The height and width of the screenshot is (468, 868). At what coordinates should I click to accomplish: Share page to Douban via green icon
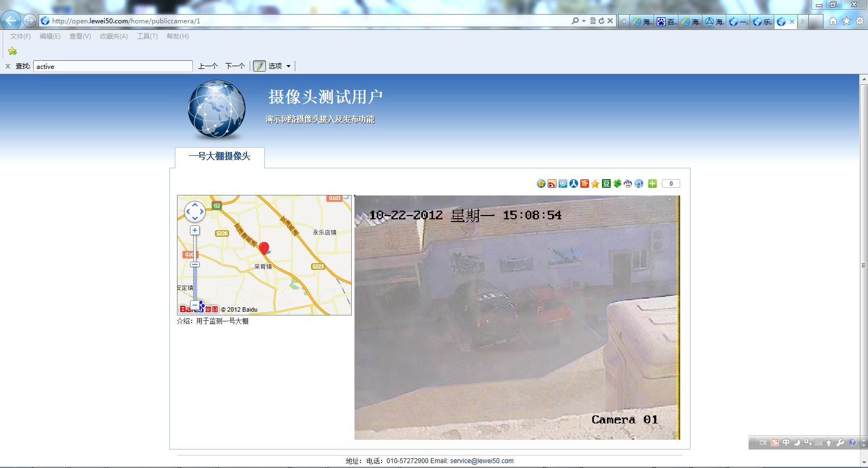pyautogui.click(x=606, y=184)
